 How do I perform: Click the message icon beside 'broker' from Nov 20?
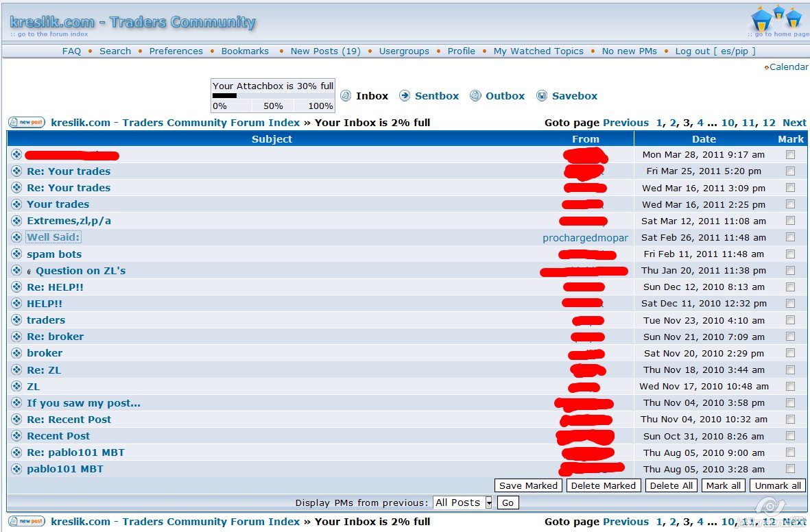(x=16, y=353)
